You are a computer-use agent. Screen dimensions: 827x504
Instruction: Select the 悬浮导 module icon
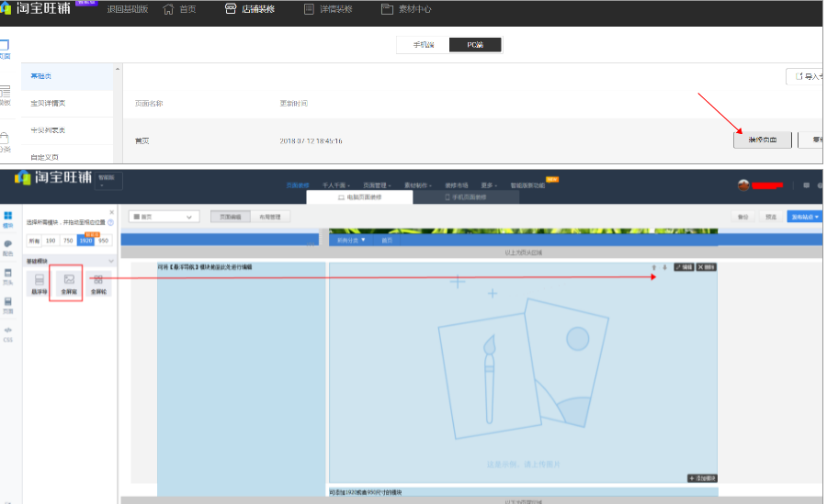(x=40, y=283)
